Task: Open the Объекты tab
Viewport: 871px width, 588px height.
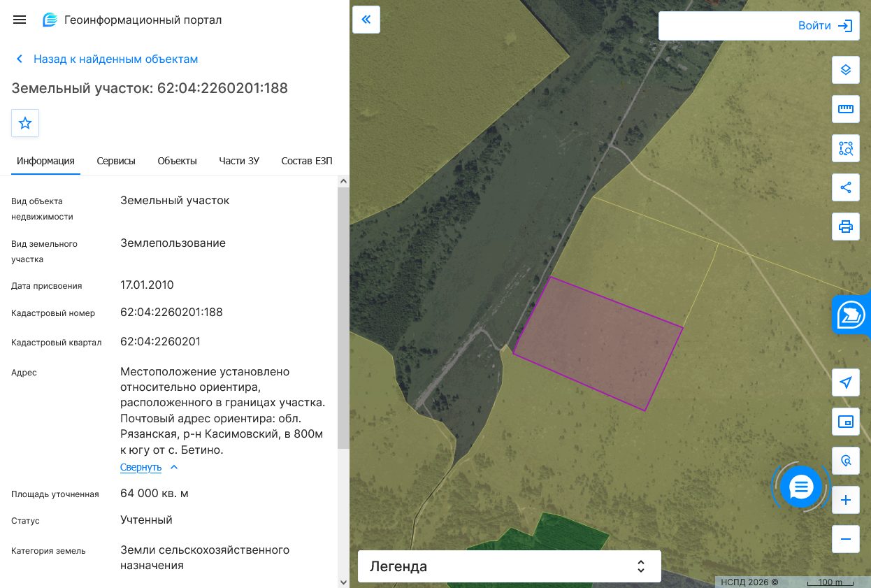Action: (x=178, y=161)
